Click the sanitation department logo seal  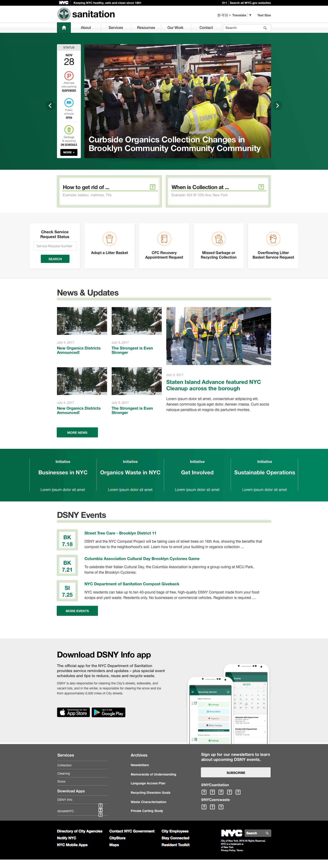pos(64,14)
